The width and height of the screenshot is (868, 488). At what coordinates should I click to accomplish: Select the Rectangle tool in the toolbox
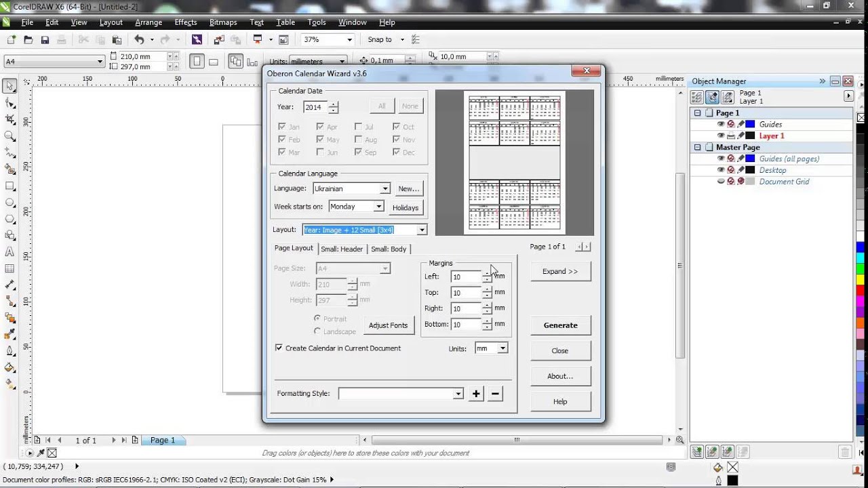tap(9, 186)
